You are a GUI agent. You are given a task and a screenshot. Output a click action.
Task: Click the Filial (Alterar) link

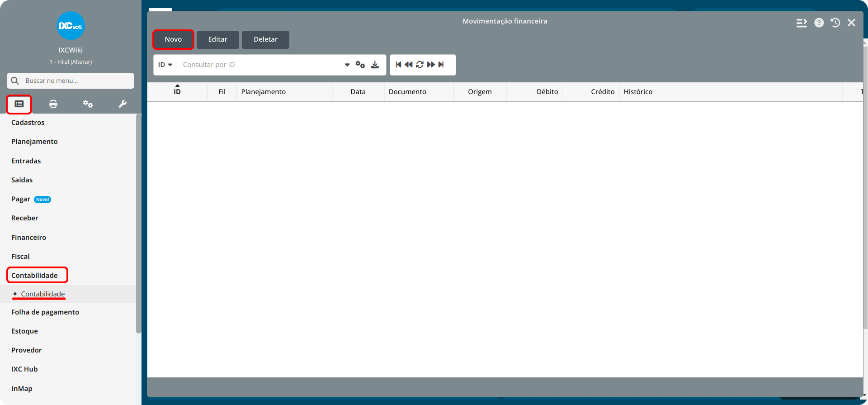tap(71, 62)
